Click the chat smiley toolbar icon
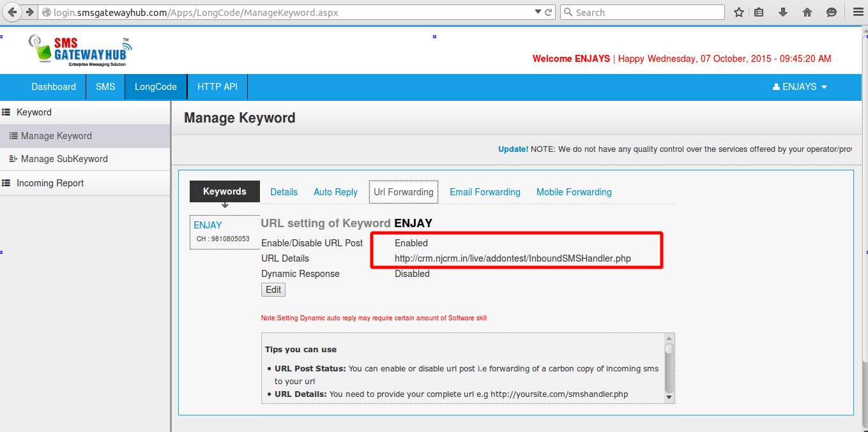This screenshot has height=432, width=868. tap(831, 12)
